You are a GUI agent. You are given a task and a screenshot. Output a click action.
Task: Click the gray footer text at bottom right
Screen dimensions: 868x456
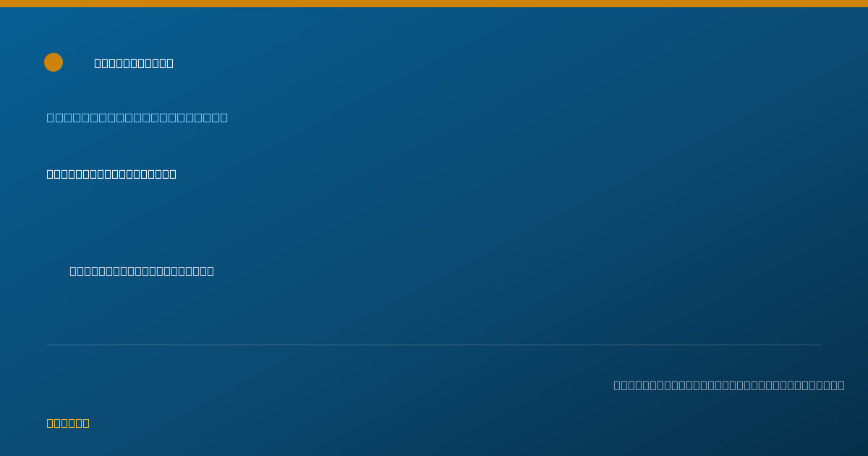[x=729, y=385]
